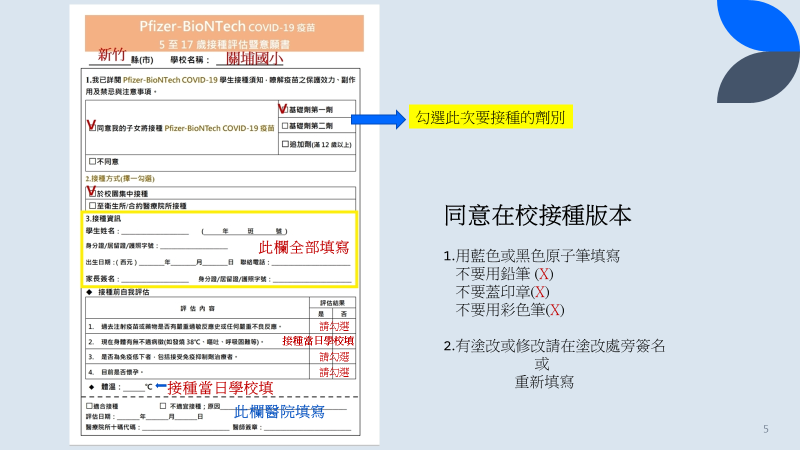Select the 於校園集中接種 checkbox
Viewport: 800px width, 450px height.
point(92,193)
